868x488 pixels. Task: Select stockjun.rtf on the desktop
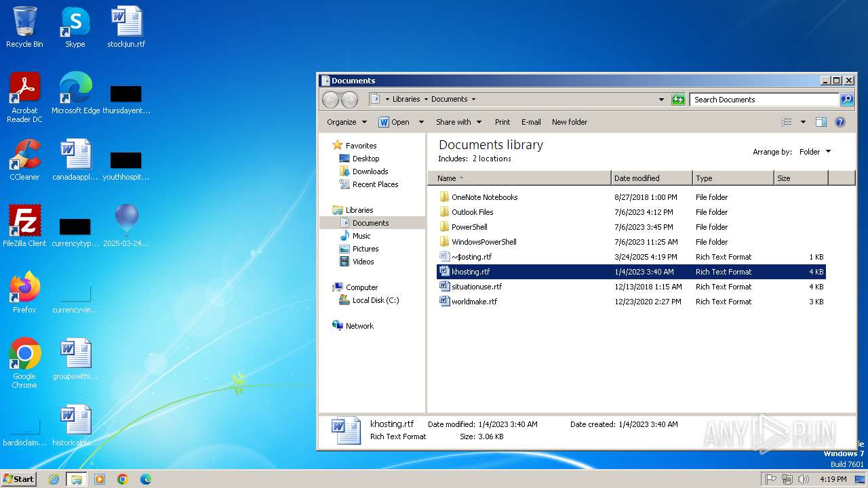click(126, 28)
